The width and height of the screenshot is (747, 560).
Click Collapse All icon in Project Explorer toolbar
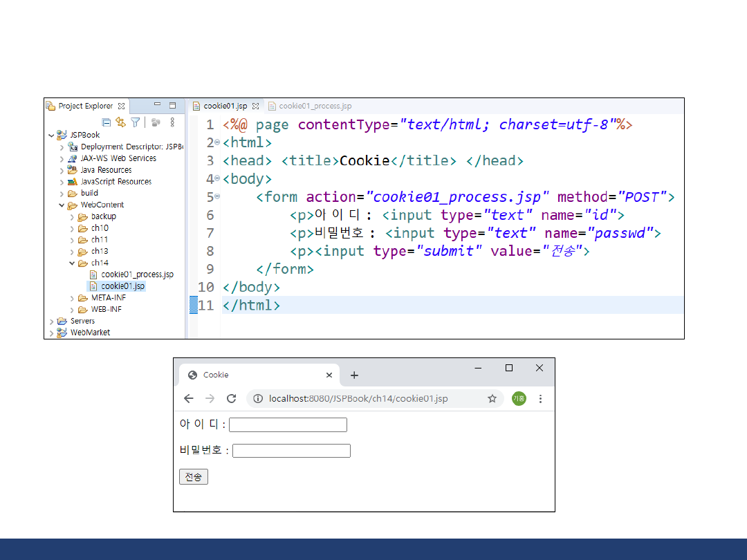107,123
